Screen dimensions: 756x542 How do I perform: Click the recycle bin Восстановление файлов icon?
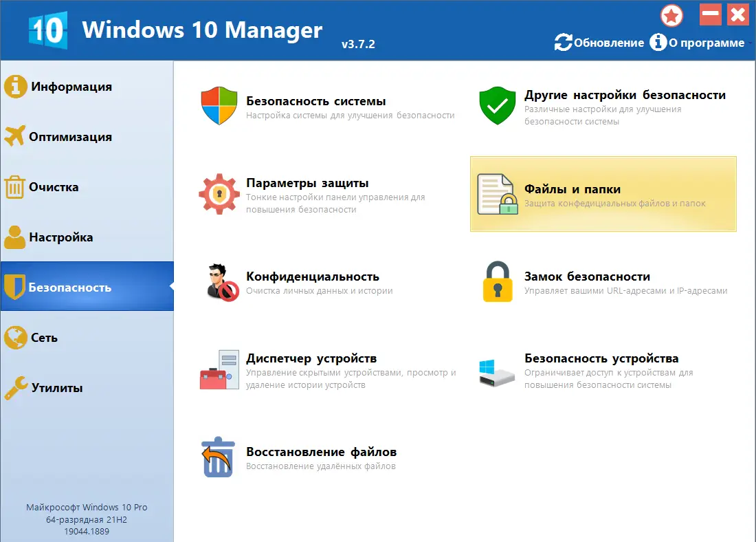(x=218, y=457)
